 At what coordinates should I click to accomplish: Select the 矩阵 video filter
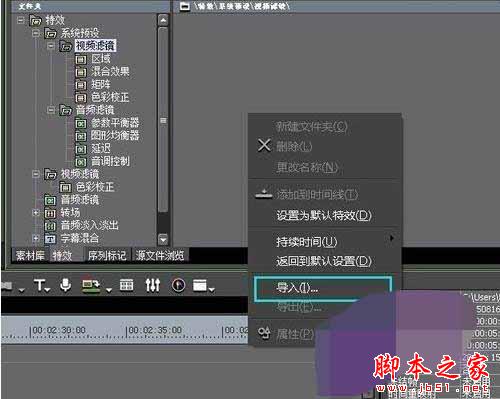pyautogui.click(x=101, y=85)
